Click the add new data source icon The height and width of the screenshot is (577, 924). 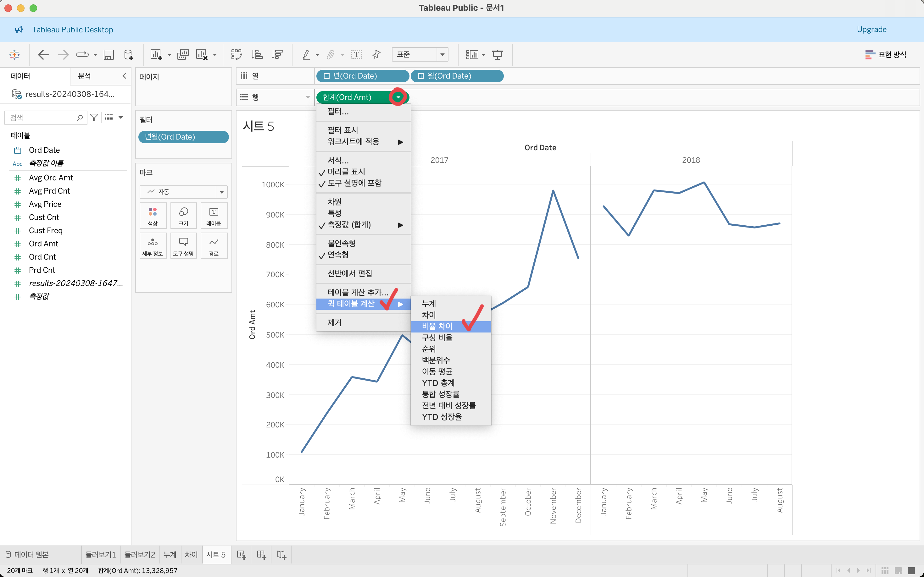point(129,55)
